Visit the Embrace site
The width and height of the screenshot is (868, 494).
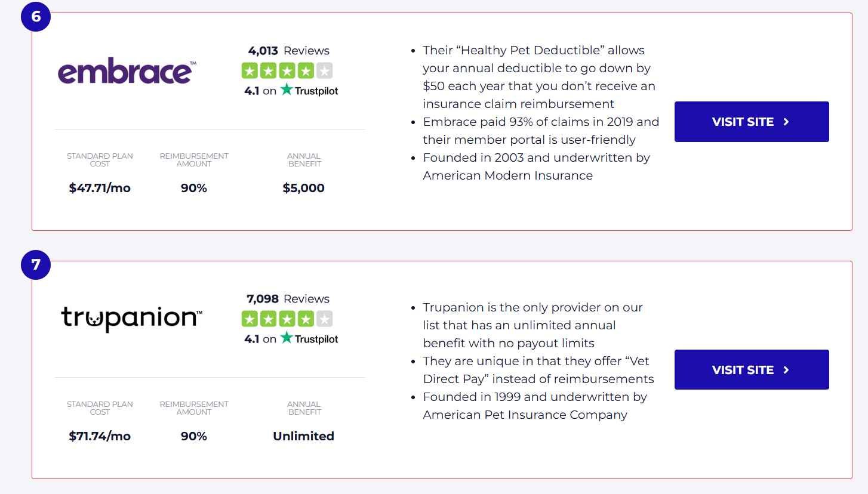pos(752,122)
